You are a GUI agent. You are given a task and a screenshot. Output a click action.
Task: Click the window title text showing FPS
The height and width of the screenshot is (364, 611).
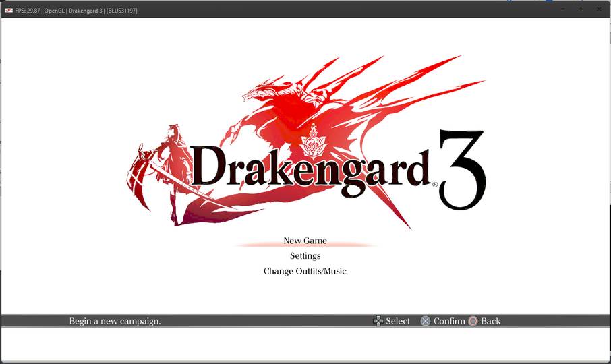[x=76, y=11]
